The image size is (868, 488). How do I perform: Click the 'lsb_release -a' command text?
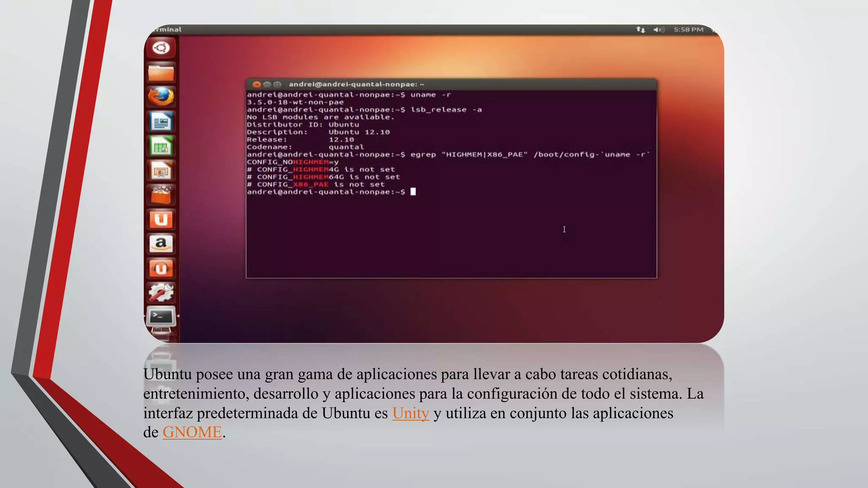click(x=446, y=110)
